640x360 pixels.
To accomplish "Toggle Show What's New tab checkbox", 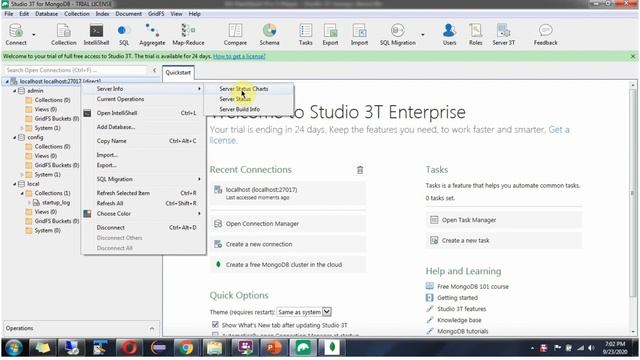I will click(215, 324).
